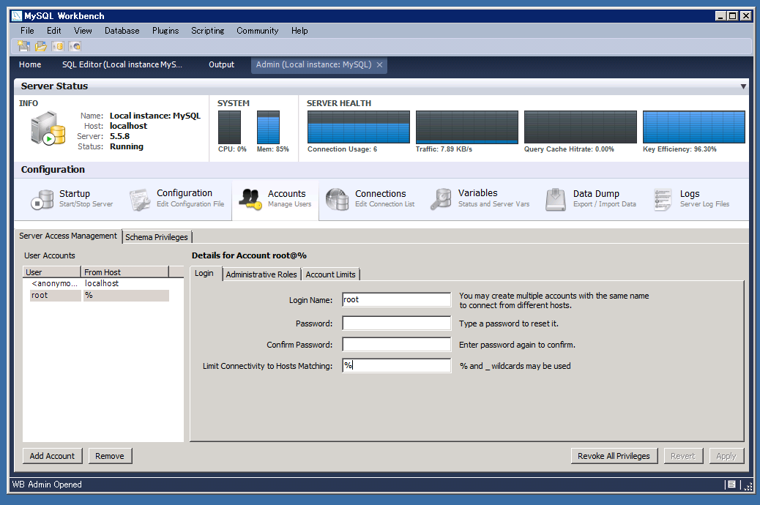Screen dimensions: 760x505
Task: Click the fourth toolbar icon with orange circle
Action: (x=75, y=47)
